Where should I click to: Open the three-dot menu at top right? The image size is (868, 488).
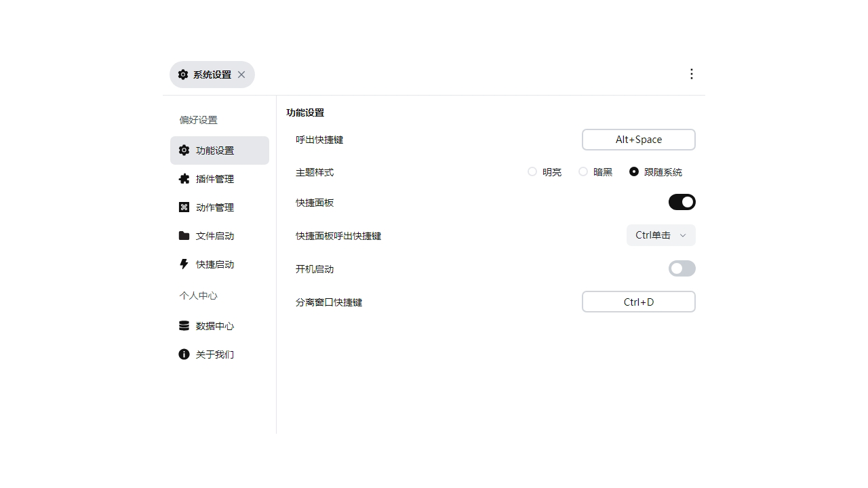[692, 73]
